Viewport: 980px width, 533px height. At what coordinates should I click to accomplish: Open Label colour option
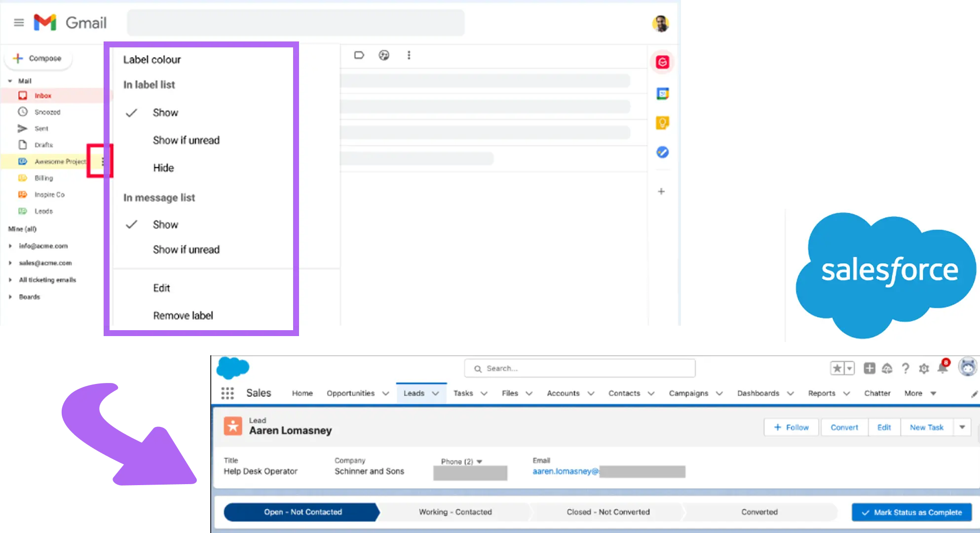point(152,60)
